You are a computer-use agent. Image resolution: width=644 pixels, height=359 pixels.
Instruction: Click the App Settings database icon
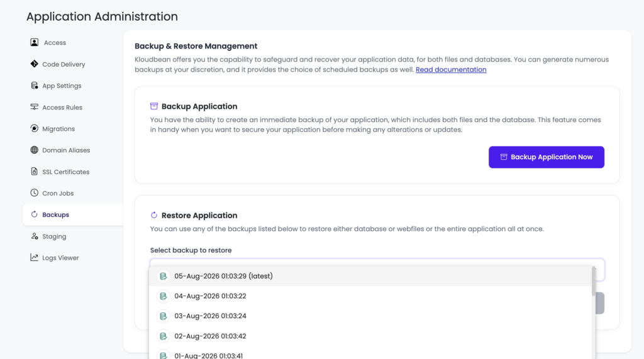34,86
